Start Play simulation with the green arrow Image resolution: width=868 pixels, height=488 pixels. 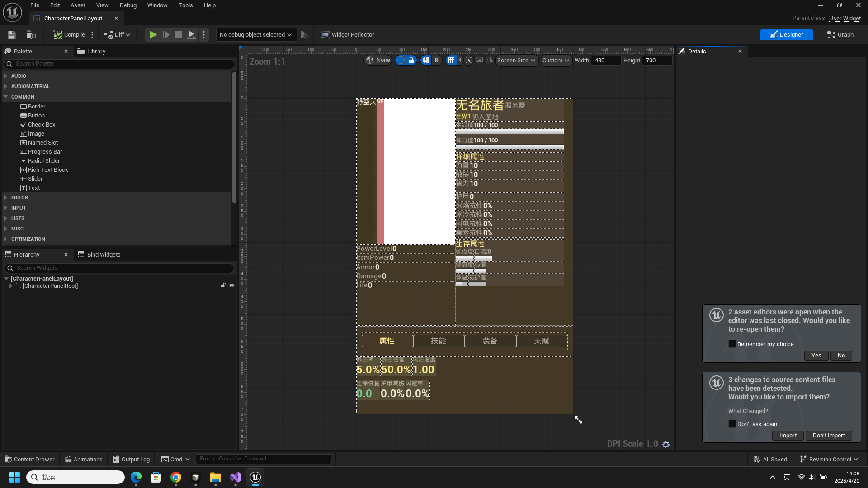pyautogui.click(x=153, y=35)
